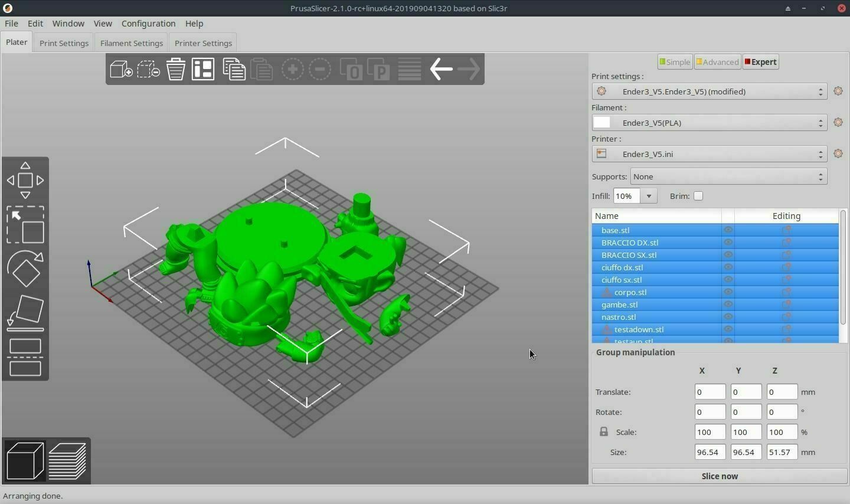The width and height of the screenshot is (850, 504).
Task: Toggle visibility of BRACCIO DX.stl
Action: click(x=728, y=243)
